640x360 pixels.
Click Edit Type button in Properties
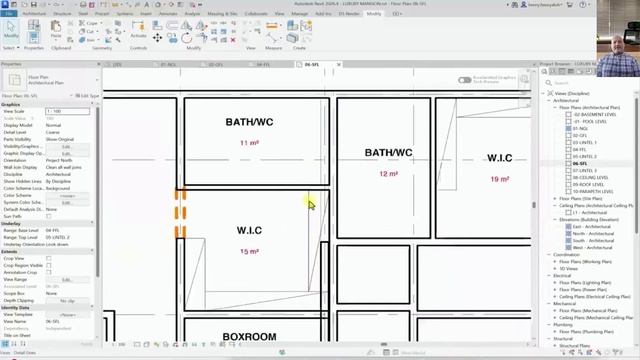coord(87,96)
